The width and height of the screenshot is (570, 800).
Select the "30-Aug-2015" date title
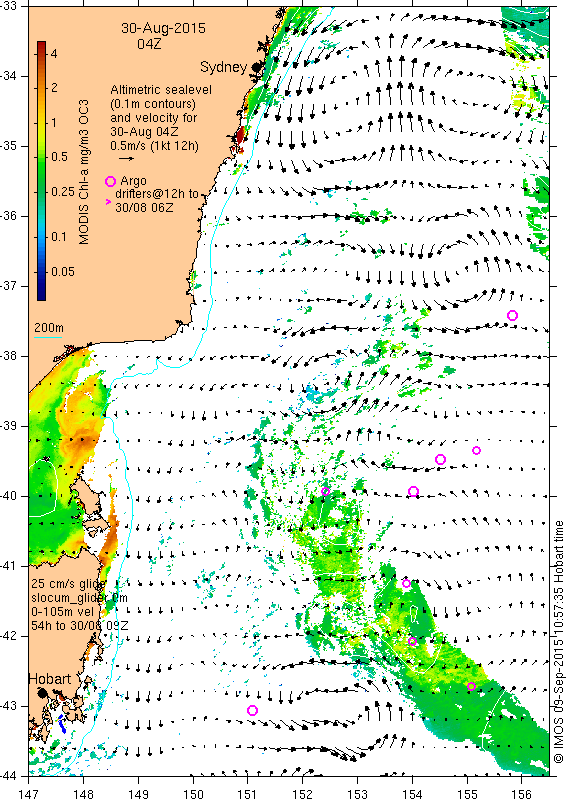pos(163,28)
